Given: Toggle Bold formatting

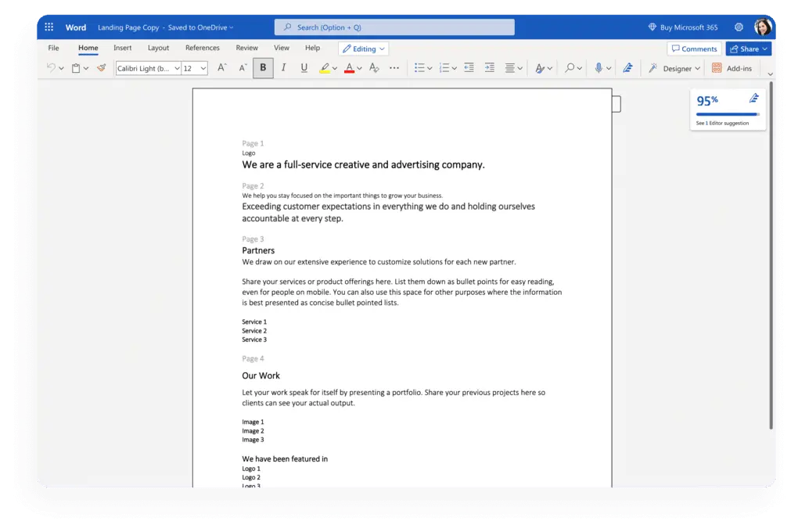Looking at the screenshot, I should (x=263, y=68).
